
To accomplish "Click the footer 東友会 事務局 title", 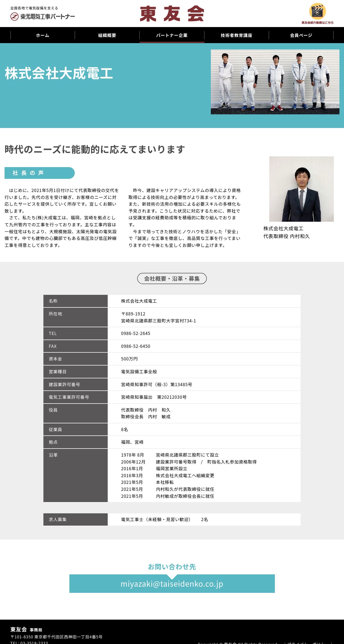I will coord(26,629).
